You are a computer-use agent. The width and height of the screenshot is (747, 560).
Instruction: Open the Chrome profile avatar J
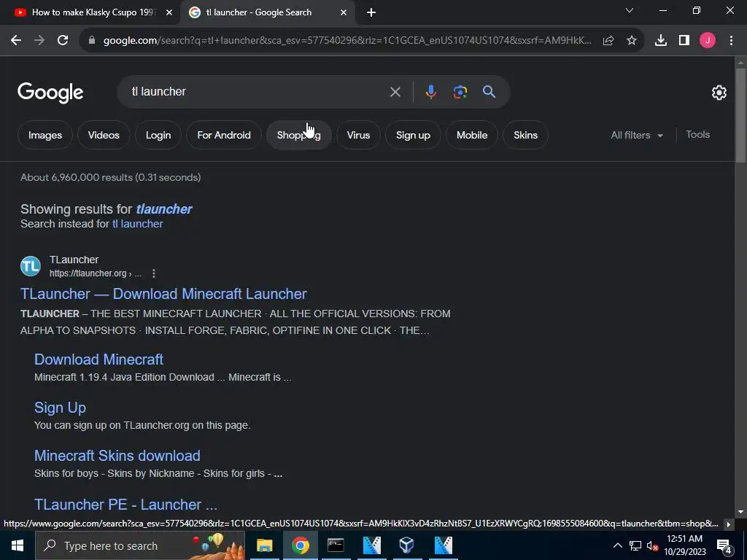(708, 41)
